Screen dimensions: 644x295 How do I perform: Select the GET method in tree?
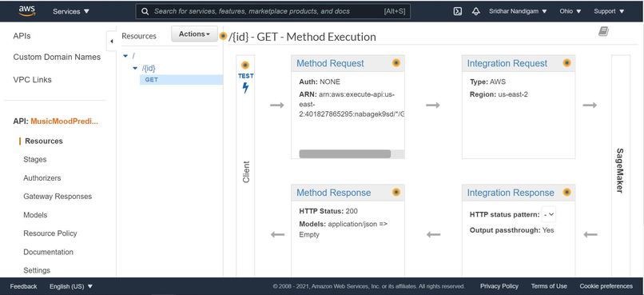(x=152, y=80)
